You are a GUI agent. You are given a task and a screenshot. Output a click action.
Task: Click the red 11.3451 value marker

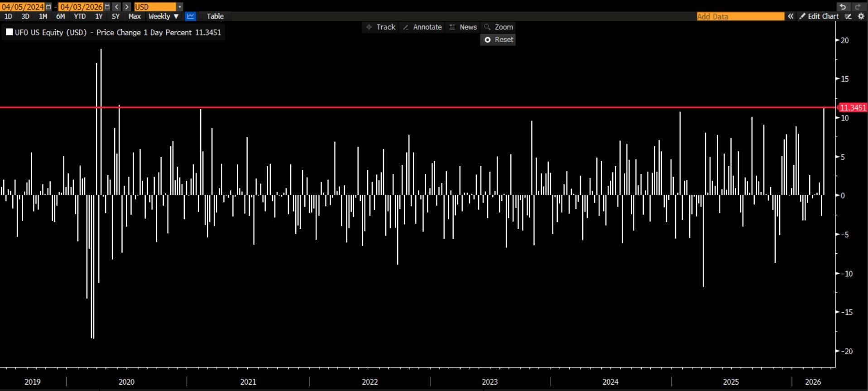(853, 108)
